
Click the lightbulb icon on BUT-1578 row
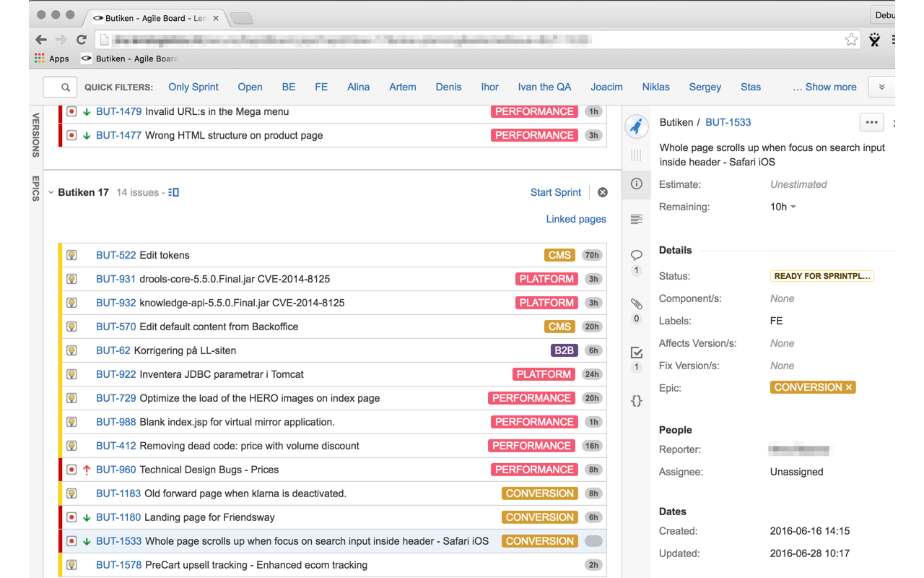click(71, 565)
